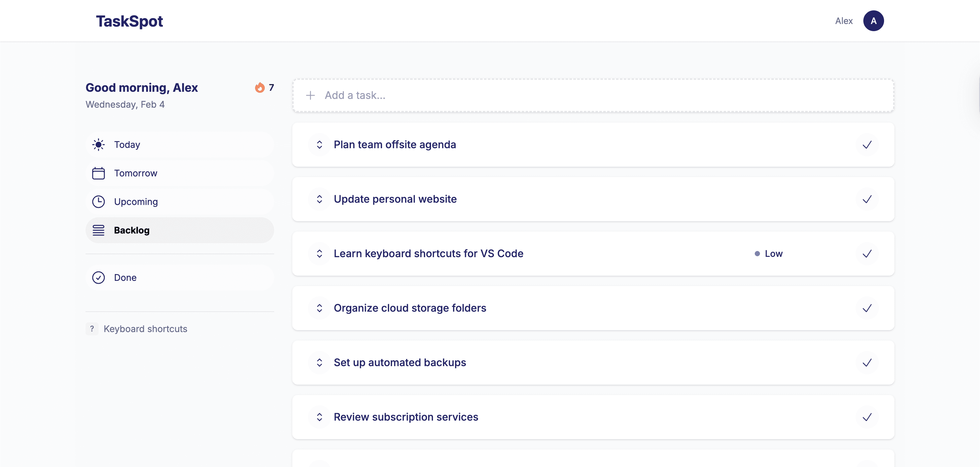Click the Alex avatar in the header
This screenshot has width=980, height=467.
pyautogui.click(x=874, y=20)
